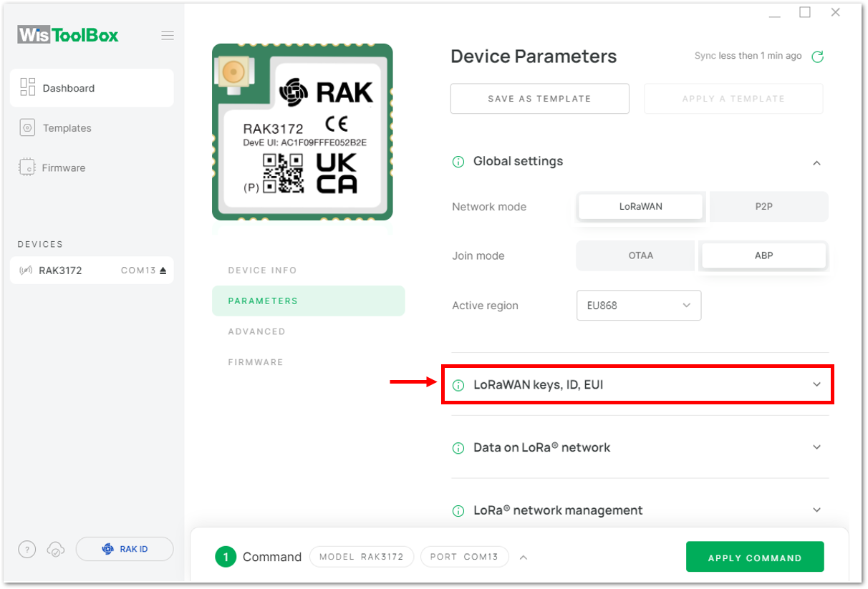Screen dimensions: 868x589
Task: Click the Templates icon in sidebar
Action: (28, 128)
